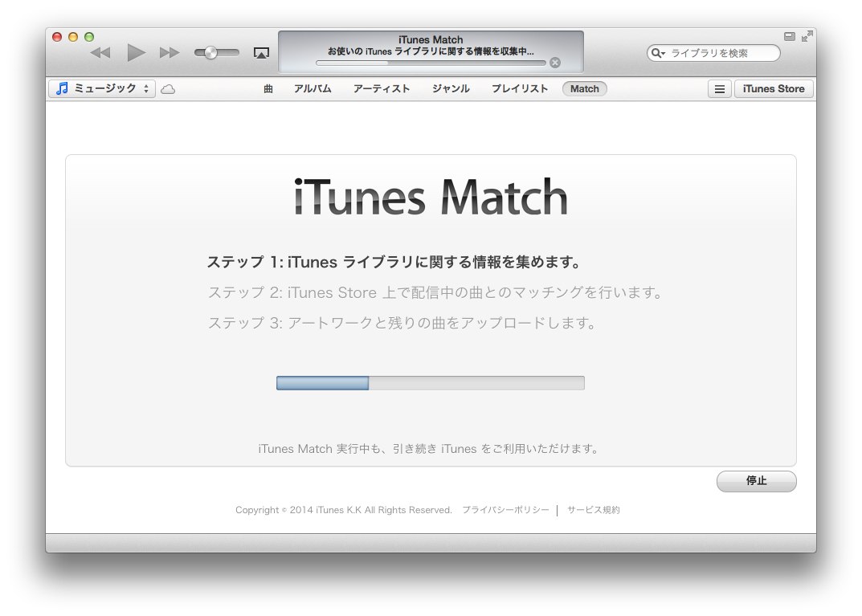The width and height of the screenshot is (862, 616).
Task: Click the 停止 stop button
Action: [757, 481]
